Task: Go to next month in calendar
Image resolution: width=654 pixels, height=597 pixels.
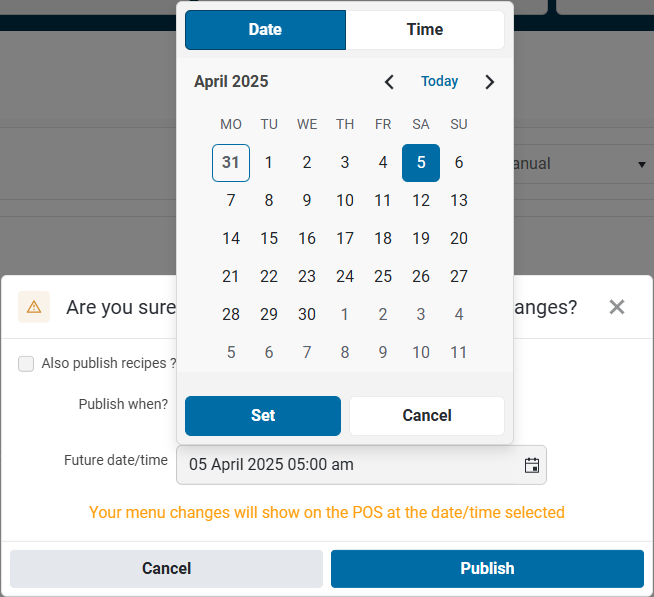Action: (489, 82)
